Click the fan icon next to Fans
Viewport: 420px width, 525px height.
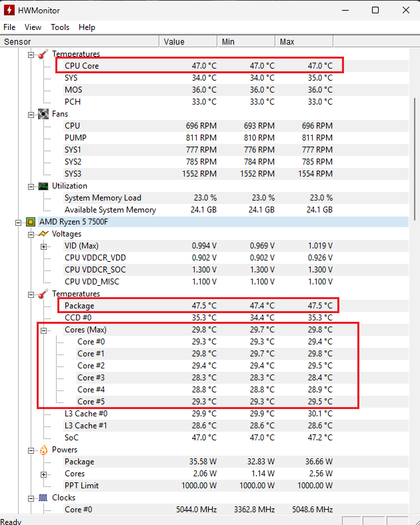click(x=43, y=114)
